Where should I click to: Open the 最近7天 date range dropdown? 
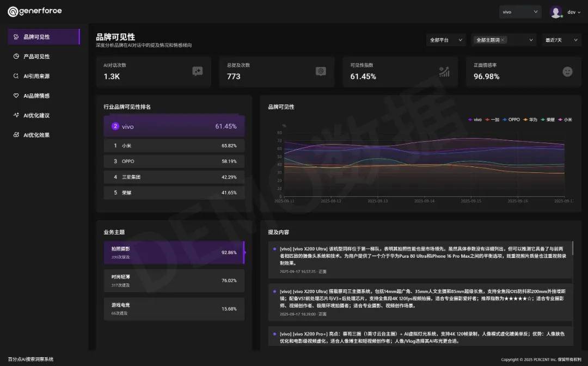561,40
